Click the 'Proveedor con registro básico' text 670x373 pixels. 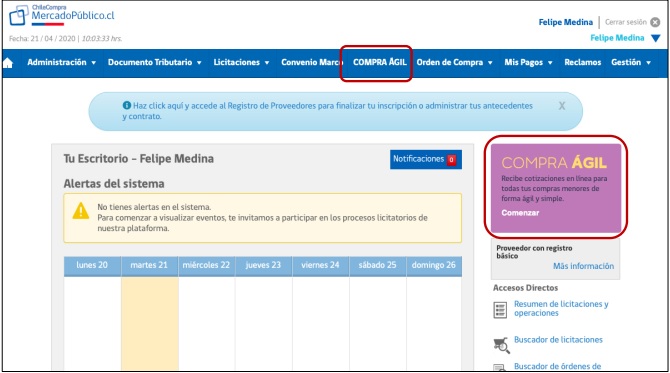534,252
